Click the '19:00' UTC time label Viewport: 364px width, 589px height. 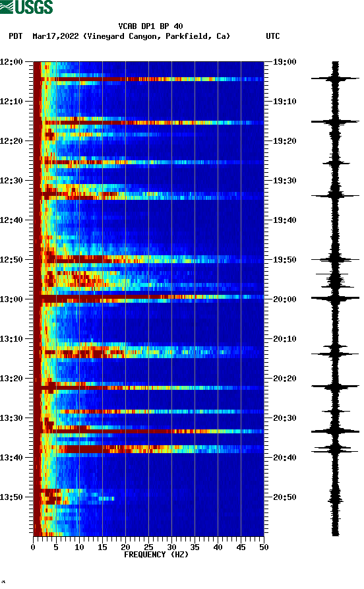(284, 61)
